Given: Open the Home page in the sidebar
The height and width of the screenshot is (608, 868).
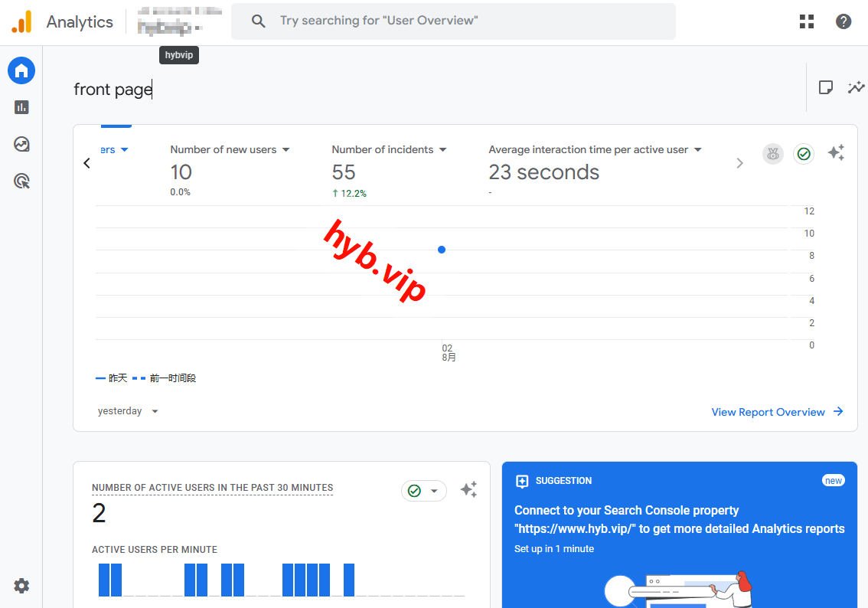Looking at the screenshot, I should click(x=21, y=70).
